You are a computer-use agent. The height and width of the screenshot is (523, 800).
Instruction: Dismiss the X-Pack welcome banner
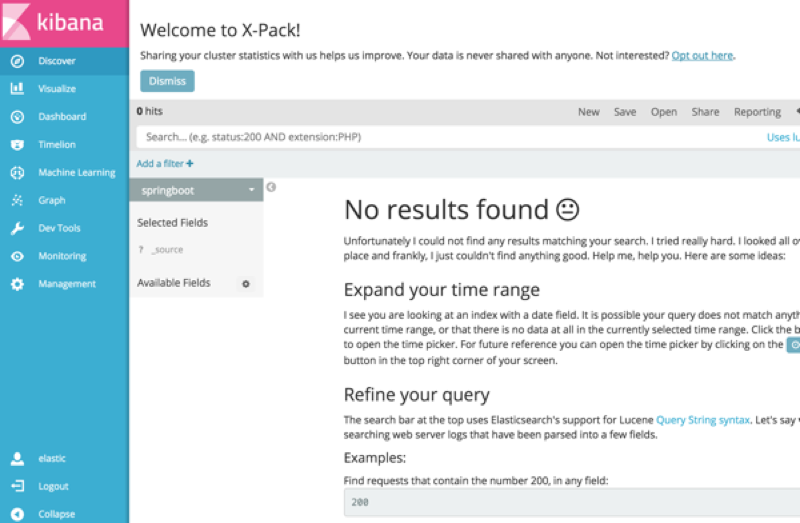167,81
